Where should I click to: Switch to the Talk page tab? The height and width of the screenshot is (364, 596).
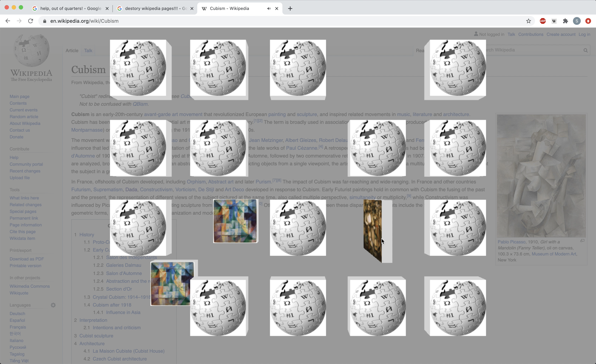[x=88, y=51]
